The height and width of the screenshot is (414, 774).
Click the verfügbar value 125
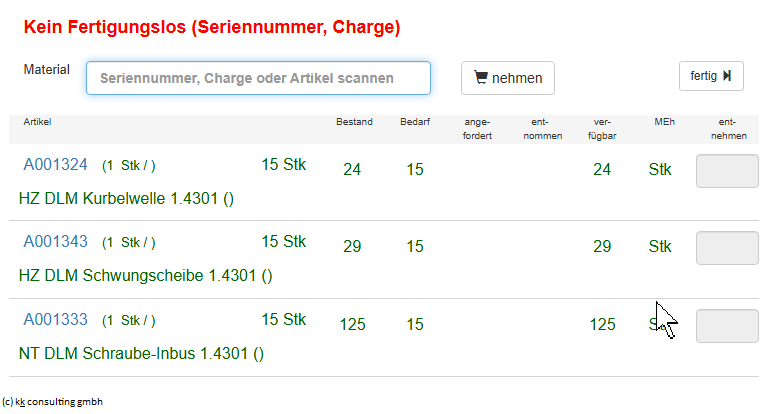tap(602, 324)
